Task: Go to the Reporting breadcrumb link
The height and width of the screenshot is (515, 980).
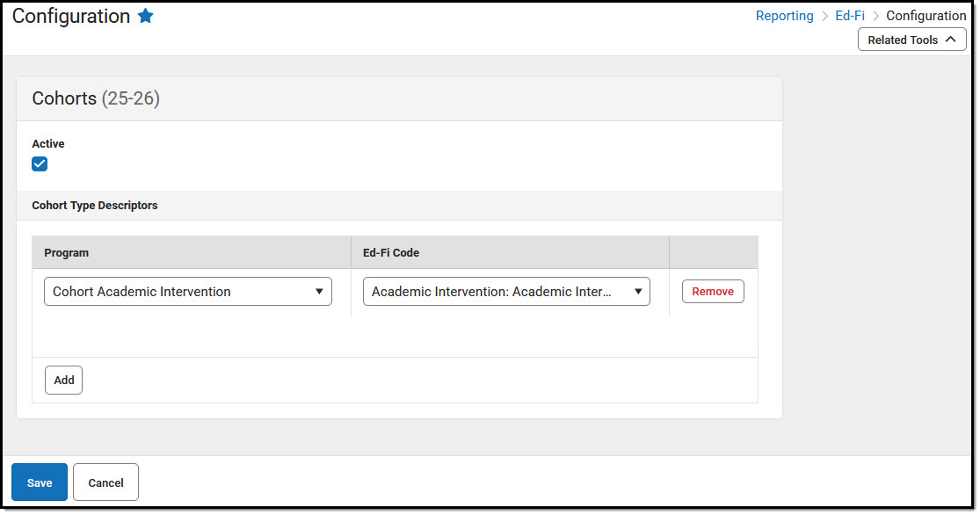Action: [x=784, y=16]
